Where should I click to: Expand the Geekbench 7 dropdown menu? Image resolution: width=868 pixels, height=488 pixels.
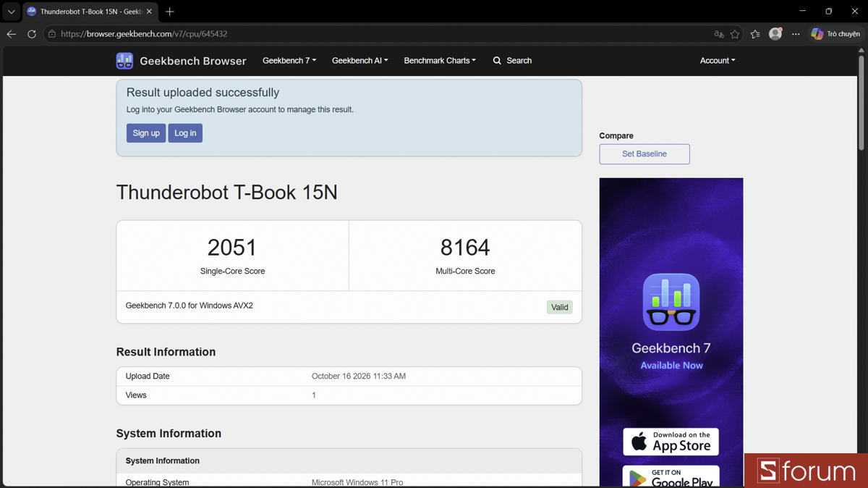[289, 61]
